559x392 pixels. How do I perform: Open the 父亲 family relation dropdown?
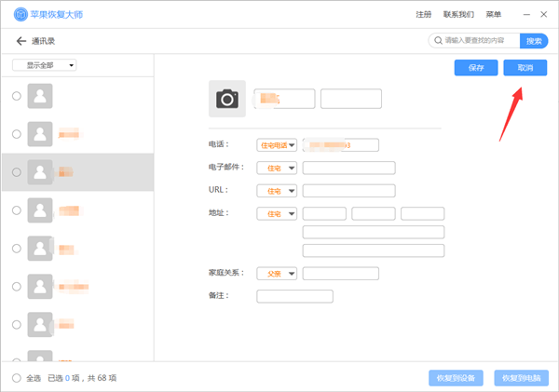coord(276,274)
